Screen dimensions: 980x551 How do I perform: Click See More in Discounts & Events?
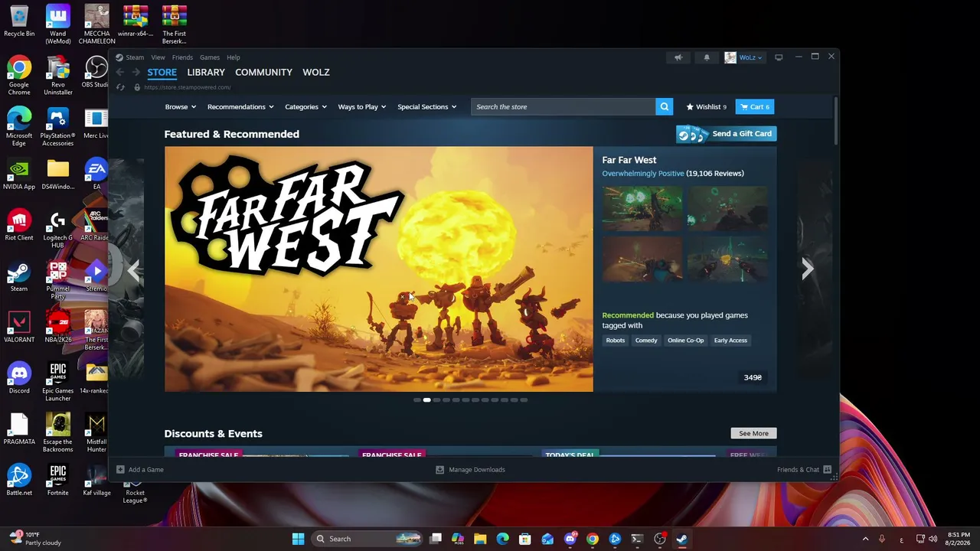tap(753, 433)
